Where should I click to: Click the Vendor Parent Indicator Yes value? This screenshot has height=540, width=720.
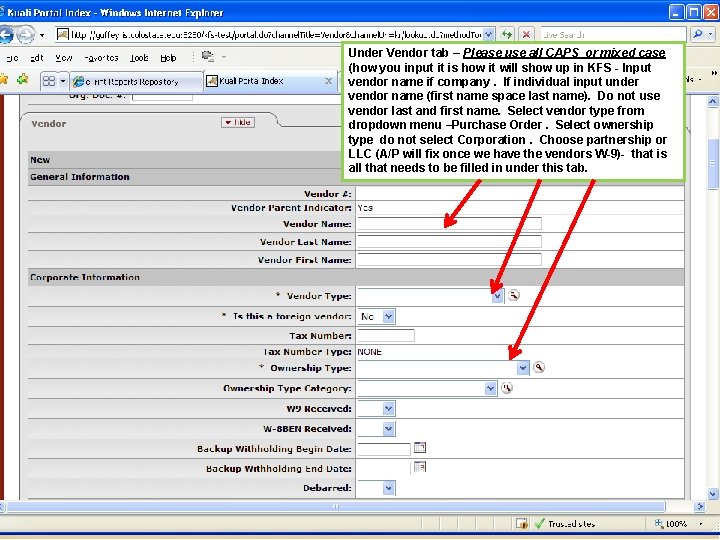(366, 208)
